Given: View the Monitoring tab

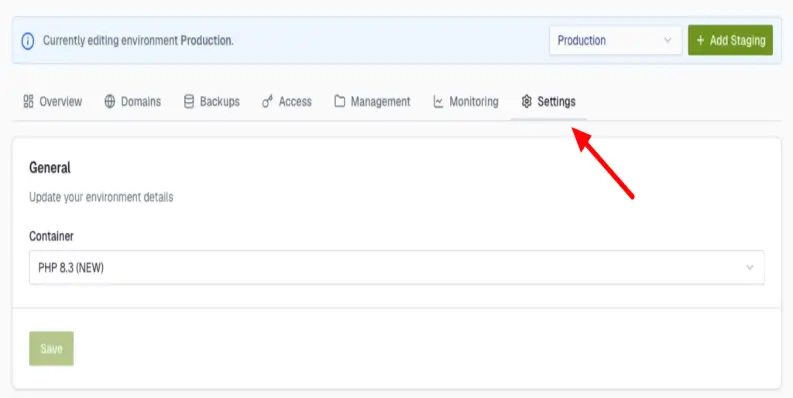Looking at the screenshot, I should tap(466, 102).
